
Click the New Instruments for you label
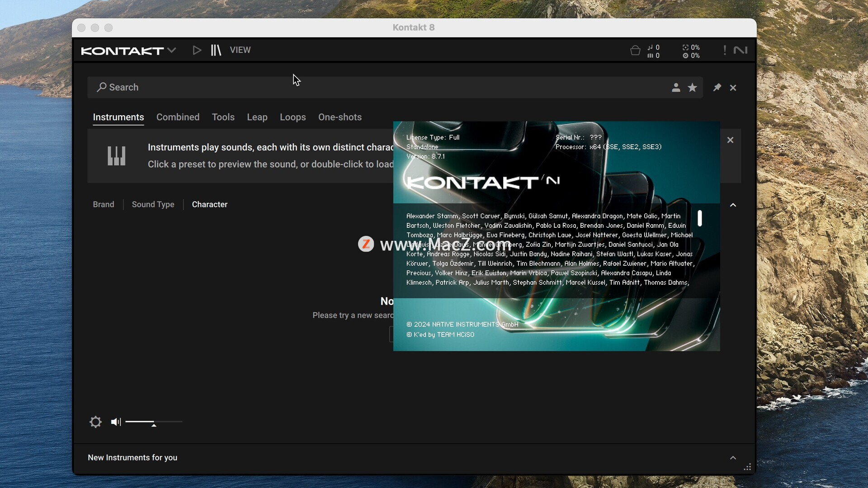coord(132,457)
